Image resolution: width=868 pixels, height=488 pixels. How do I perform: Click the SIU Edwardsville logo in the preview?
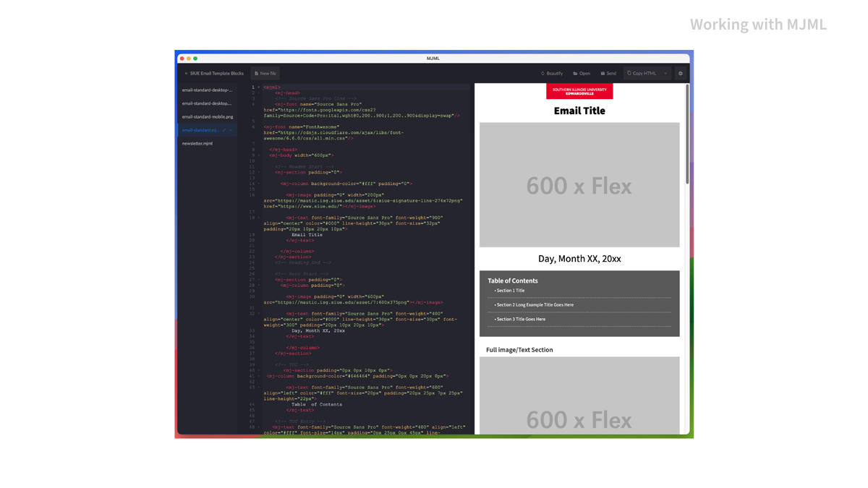coord(579,91)
